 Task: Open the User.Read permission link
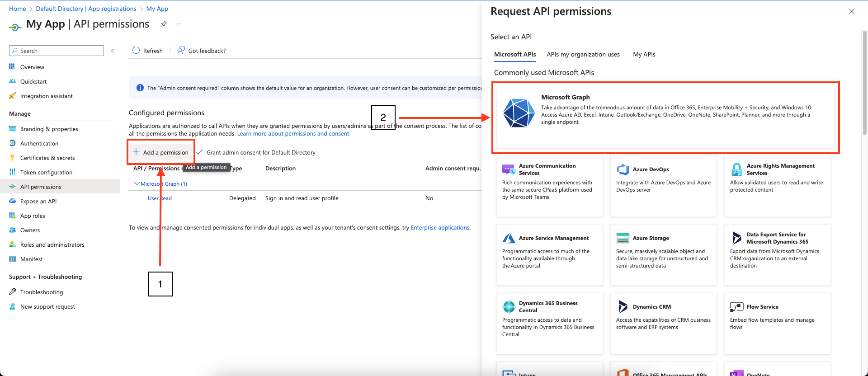[160, 198]
